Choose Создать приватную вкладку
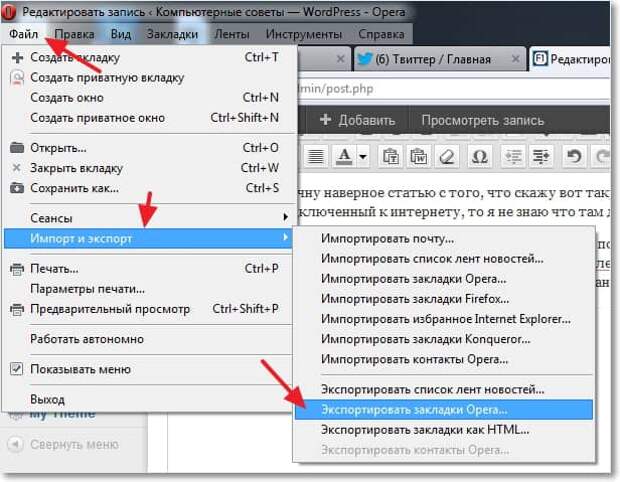620x482 pixels. pos(148,77)
